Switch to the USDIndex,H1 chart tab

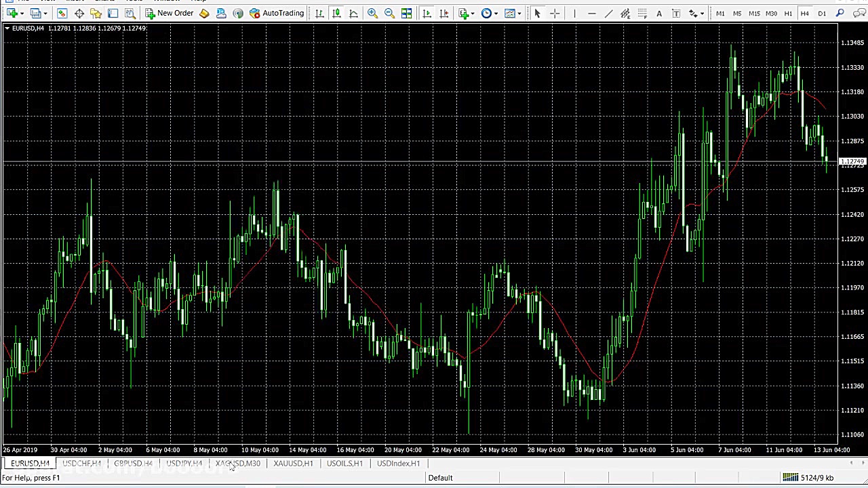(x=398, y=464)
